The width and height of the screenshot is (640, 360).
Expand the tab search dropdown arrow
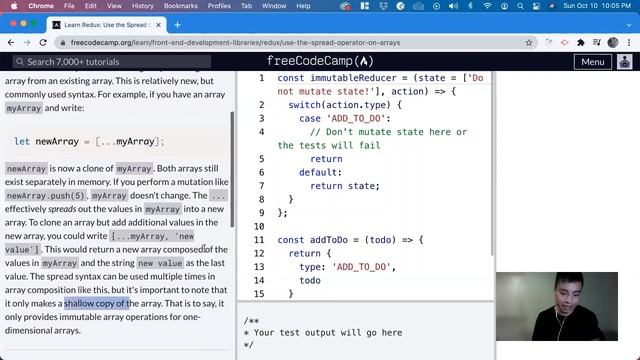(629, 25)
